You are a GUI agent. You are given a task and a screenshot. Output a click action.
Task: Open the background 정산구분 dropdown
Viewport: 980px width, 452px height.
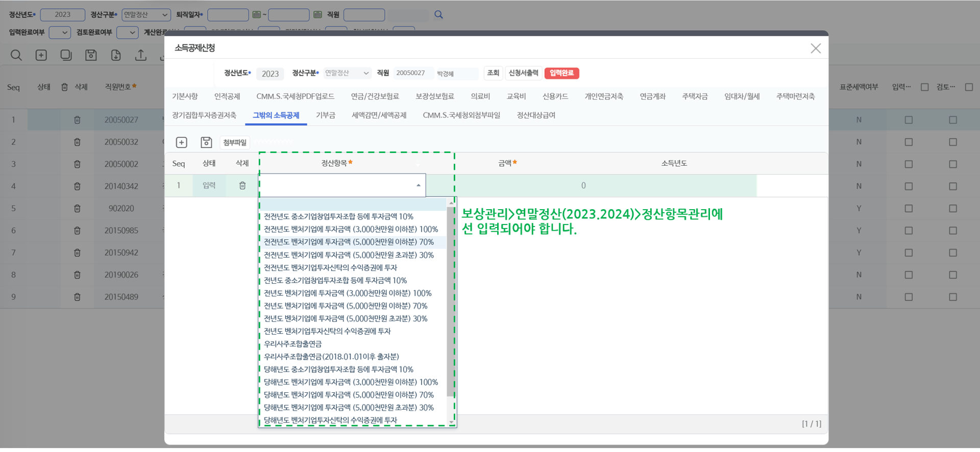pyautogui.click(x=146, y=15)
